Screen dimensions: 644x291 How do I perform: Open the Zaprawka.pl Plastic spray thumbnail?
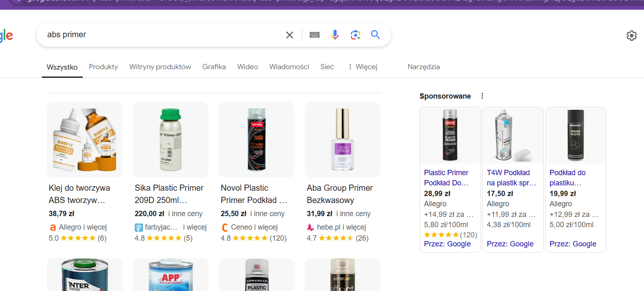[256, 275]
